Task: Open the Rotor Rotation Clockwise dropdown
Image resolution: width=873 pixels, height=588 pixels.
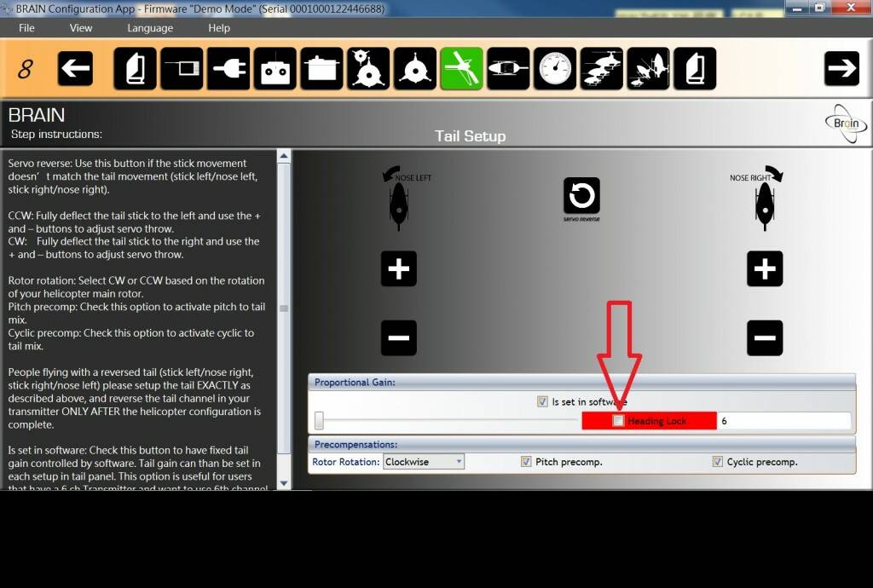Action: pyautogui.click(x=424, y=462)
